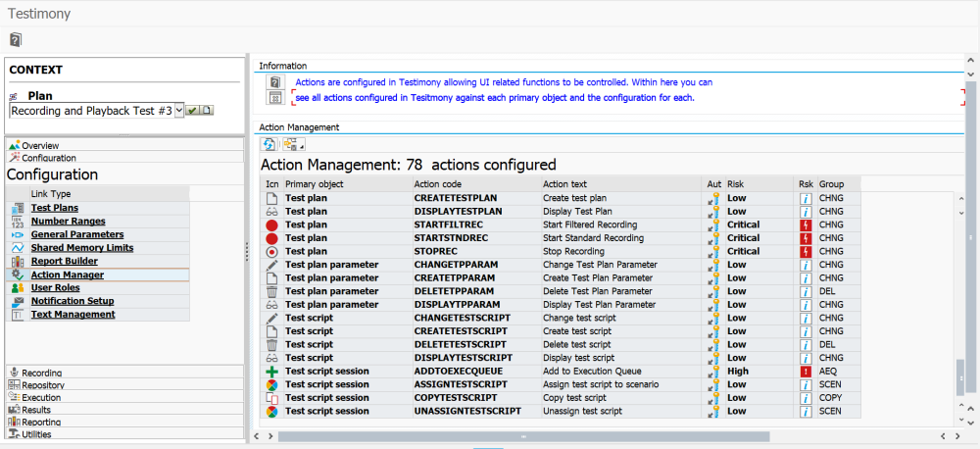This screenshot has height=449, width=980.
Task: Click the Text Management icon
Action: (18, 315)
